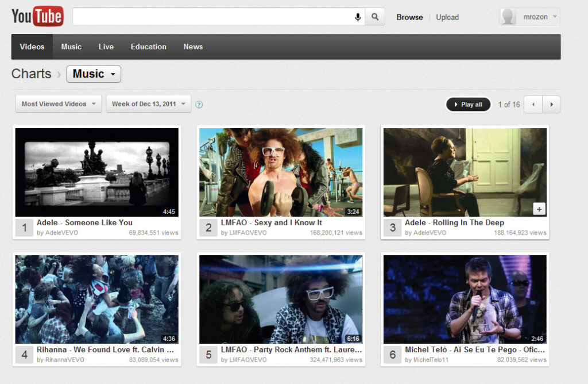The width and height of the screenshot is (588, 384).
Task: Click the microphone voice search icon
Action: point(358,17)
